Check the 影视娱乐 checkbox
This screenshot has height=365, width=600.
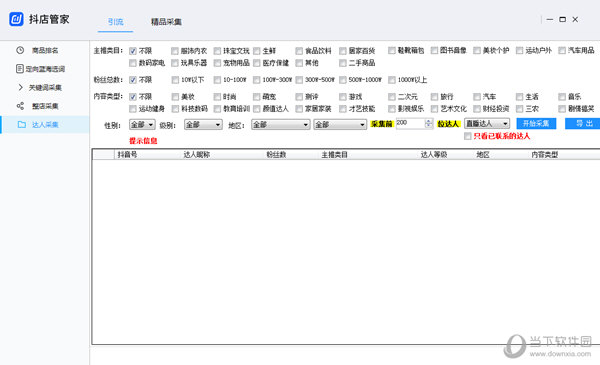click(391, 109)
